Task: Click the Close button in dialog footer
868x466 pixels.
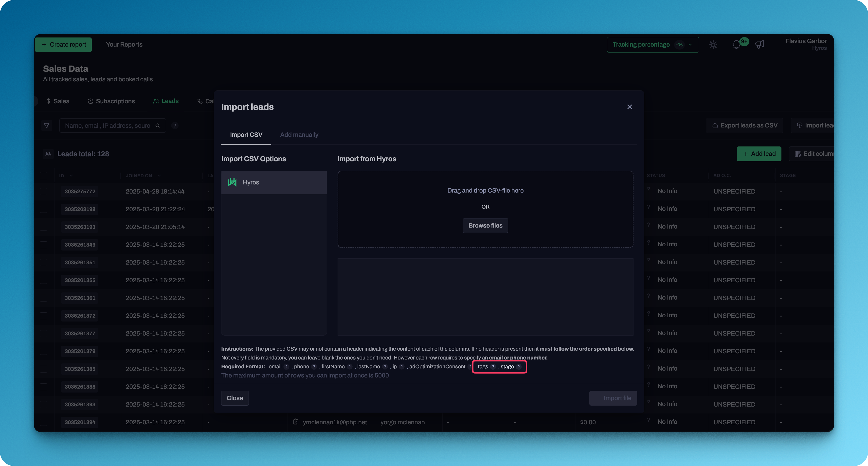Action: point(235,398)
